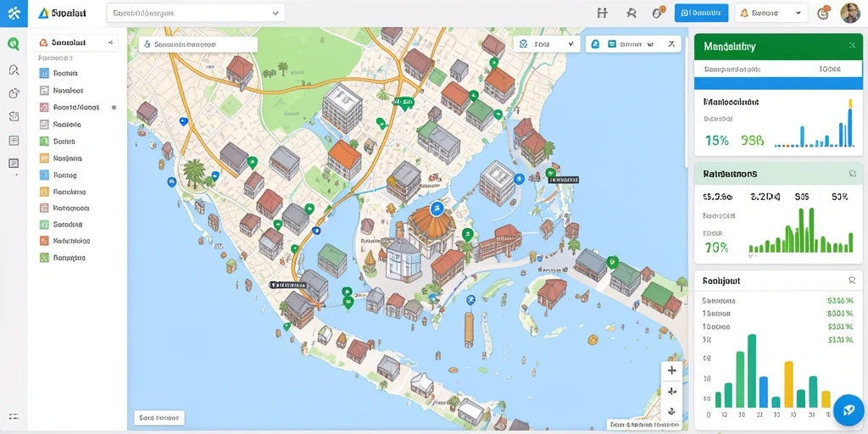Viewport: 868px width, 434px height.
Task: Click the round blue rocket button at bottom right
Action: point(849,409)
